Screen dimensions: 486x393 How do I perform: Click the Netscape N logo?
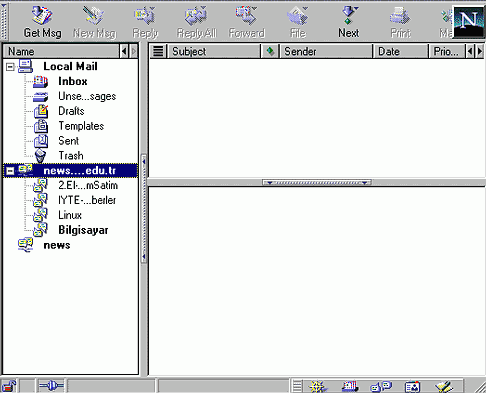coord(469,22)
